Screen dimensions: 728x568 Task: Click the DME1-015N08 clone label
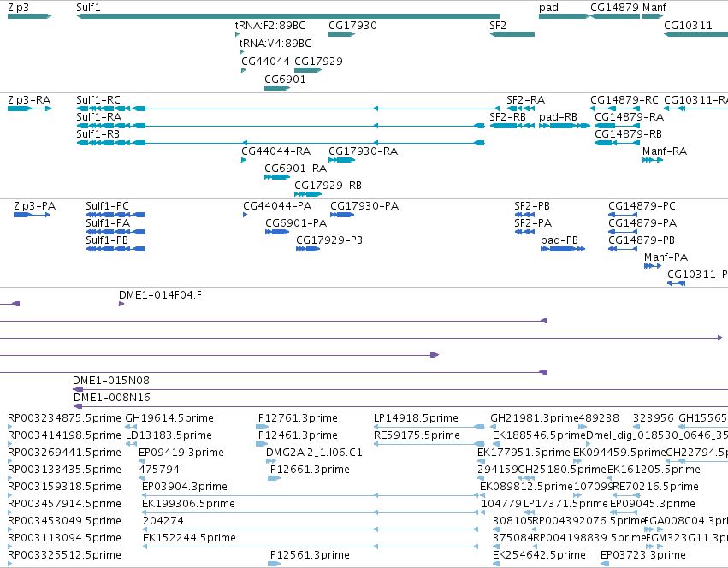click(x=111, y=381)
